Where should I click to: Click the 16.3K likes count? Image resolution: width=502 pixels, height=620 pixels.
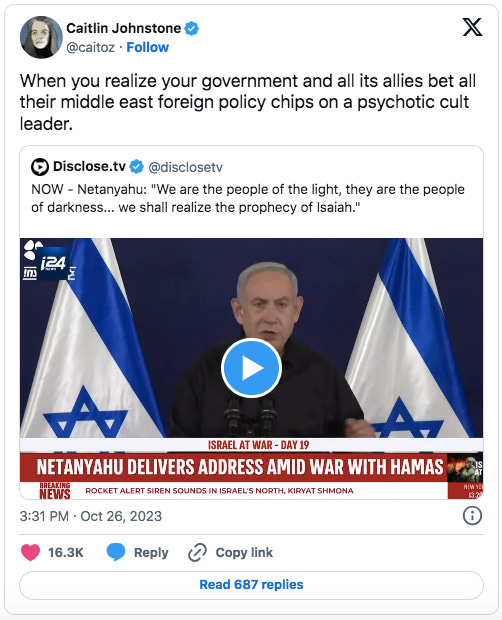pos(66,552)
